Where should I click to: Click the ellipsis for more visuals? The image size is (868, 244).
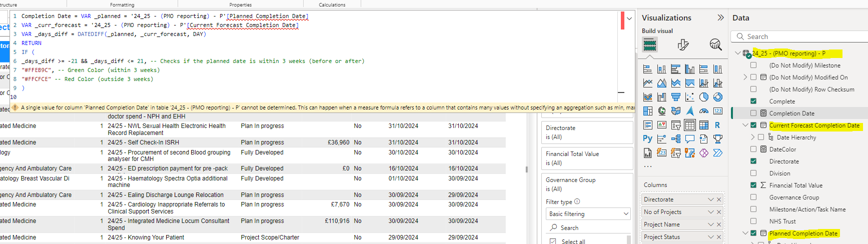pyautogui.click(x=647, y=166)
